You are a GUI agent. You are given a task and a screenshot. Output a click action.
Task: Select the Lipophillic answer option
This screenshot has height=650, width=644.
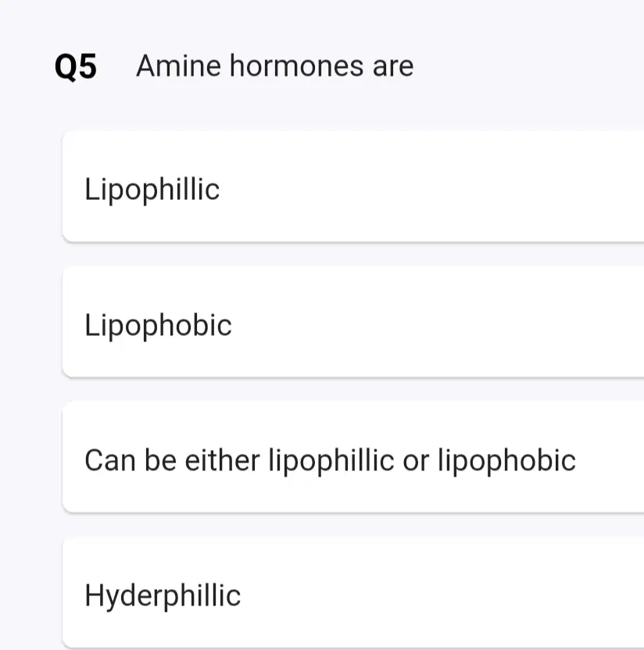coord(353,187)
